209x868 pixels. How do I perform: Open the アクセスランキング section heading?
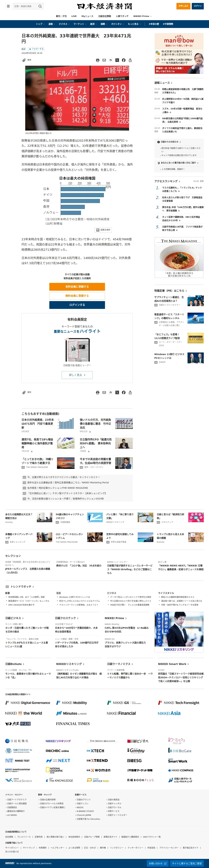(x=167, y=181)
